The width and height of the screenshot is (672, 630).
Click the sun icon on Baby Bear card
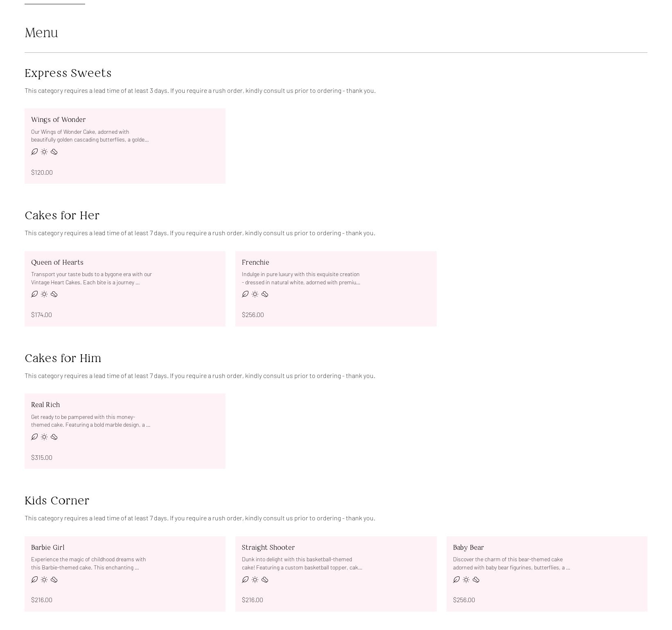[466, 580]
